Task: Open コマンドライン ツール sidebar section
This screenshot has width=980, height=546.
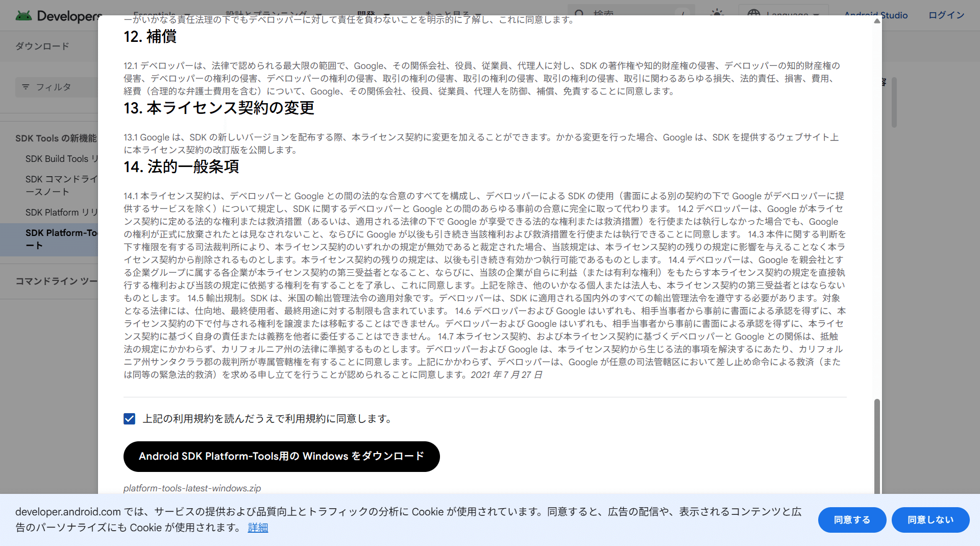Action: point(56,281)
